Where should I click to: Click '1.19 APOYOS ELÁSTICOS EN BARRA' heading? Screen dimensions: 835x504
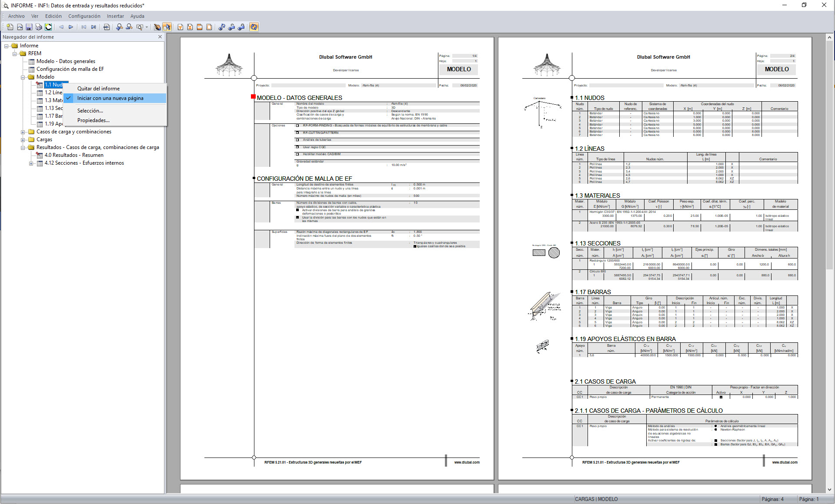point(625,339)
